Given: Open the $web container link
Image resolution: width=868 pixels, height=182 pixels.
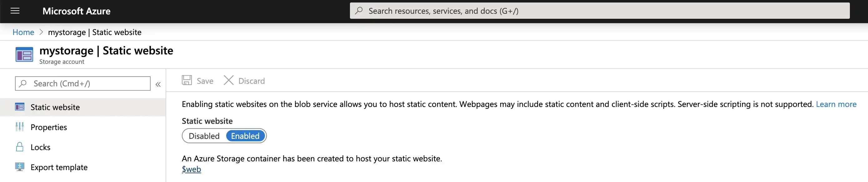Looking at the screenshot, I should [192, 169].
